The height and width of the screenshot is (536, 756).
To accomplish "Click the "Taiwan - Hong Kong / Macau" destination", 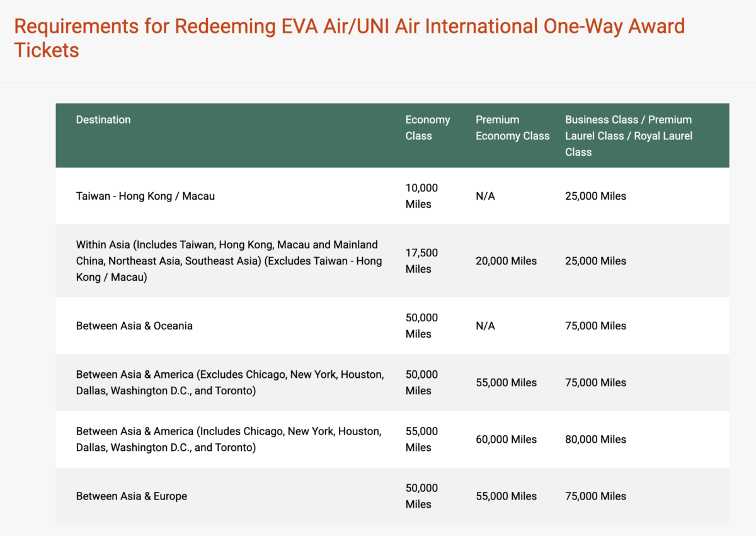I will (x=146, y=196).
